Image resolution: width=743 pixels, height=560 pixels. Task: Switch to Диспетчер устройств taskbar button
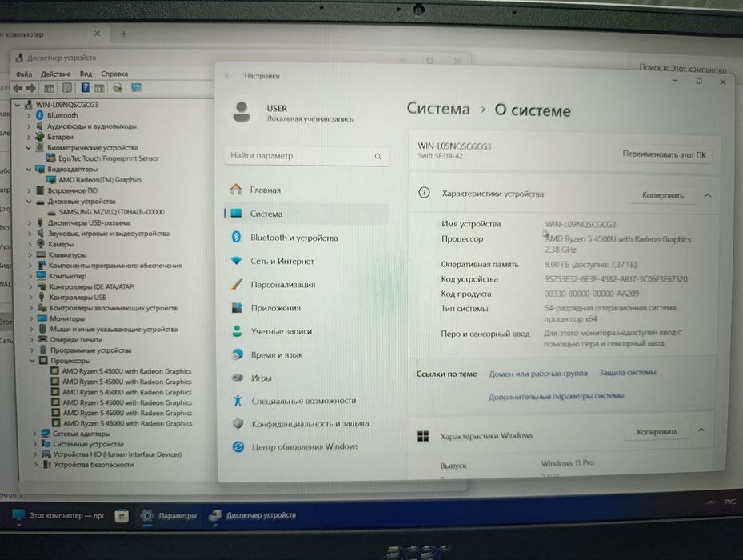coord(254,515)
